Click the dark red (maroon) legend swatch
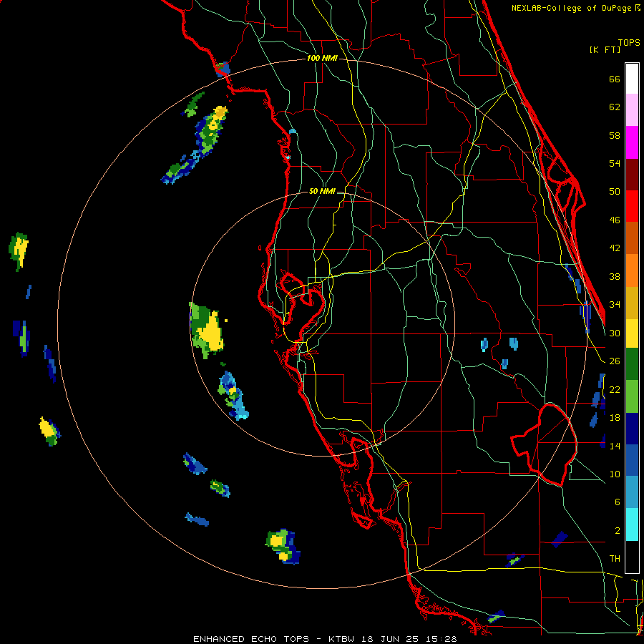This screenshot has width=644, height=644. click(x=632, y=175)
